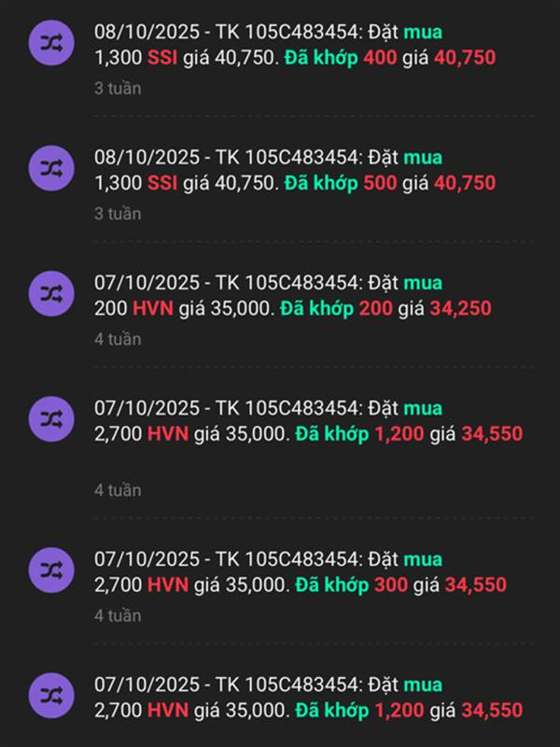Tap the red matched quantity 400
560x747 pixels.
pos(380,57)
